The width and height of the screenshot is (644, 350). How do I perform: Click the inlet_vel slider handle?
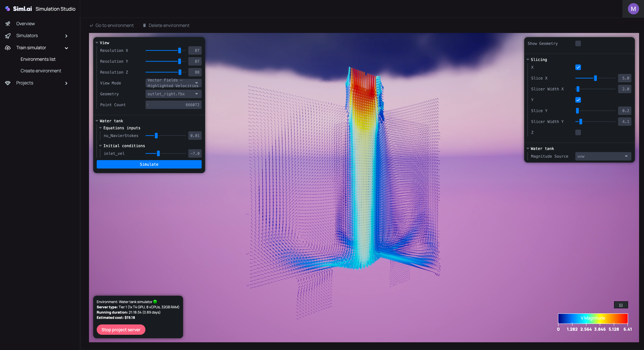(158, 153)
